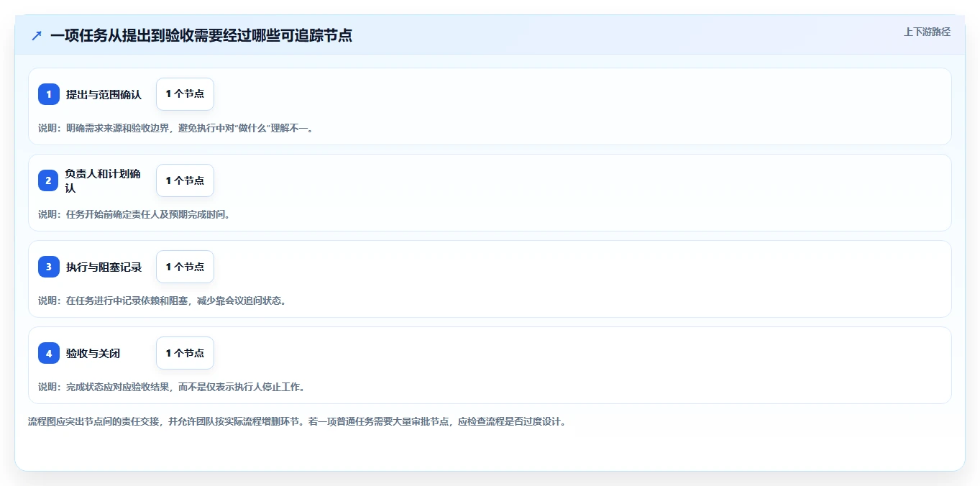Select step number 4 badge

tap(49, 353)
